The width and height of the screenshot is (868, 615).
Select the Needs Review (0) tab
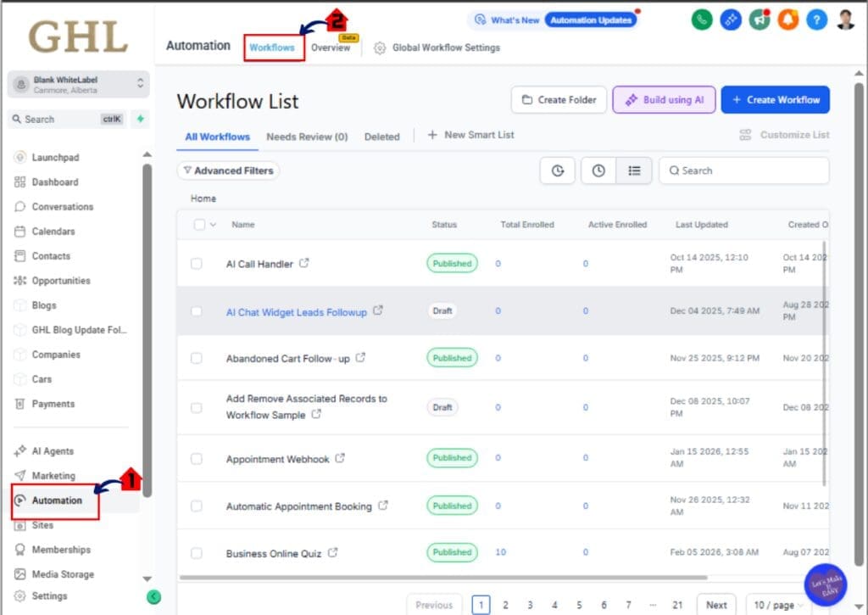click(x=307, y=137)
